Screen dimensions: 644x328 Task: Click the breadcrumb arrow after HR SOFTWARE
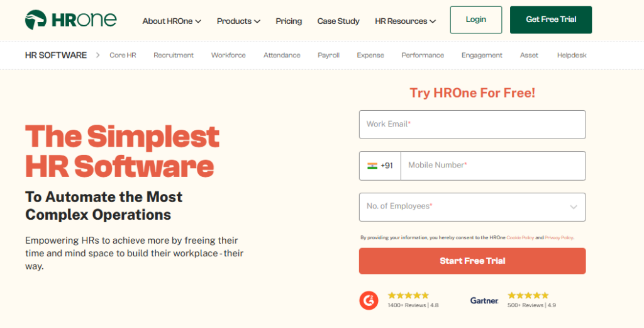pyautogui.click(x=97, y=55)
